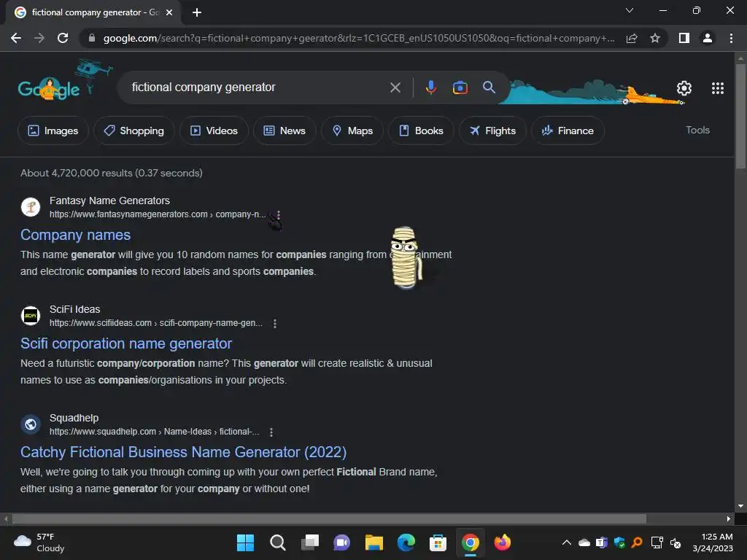Submit search with magnifier icon
The width and height of the screenshot is (747, 560).
pyautogui.click(x=489, y=87)
